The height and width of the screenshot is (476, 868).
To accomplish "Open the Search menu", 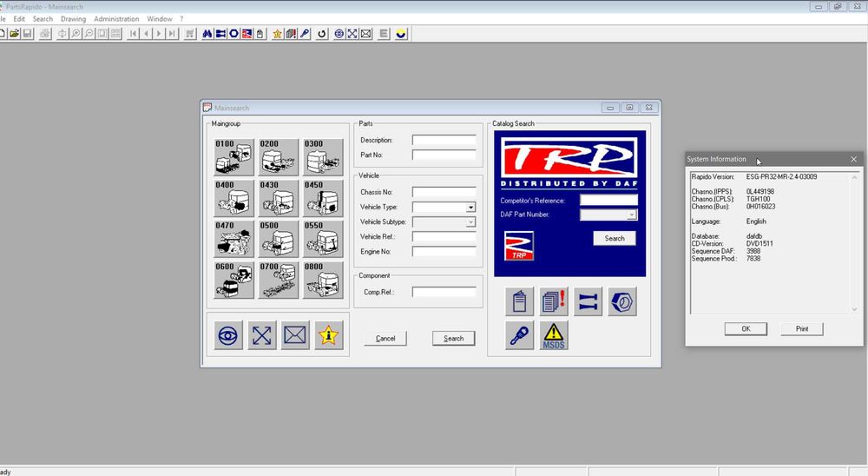I will pos(43,19).
